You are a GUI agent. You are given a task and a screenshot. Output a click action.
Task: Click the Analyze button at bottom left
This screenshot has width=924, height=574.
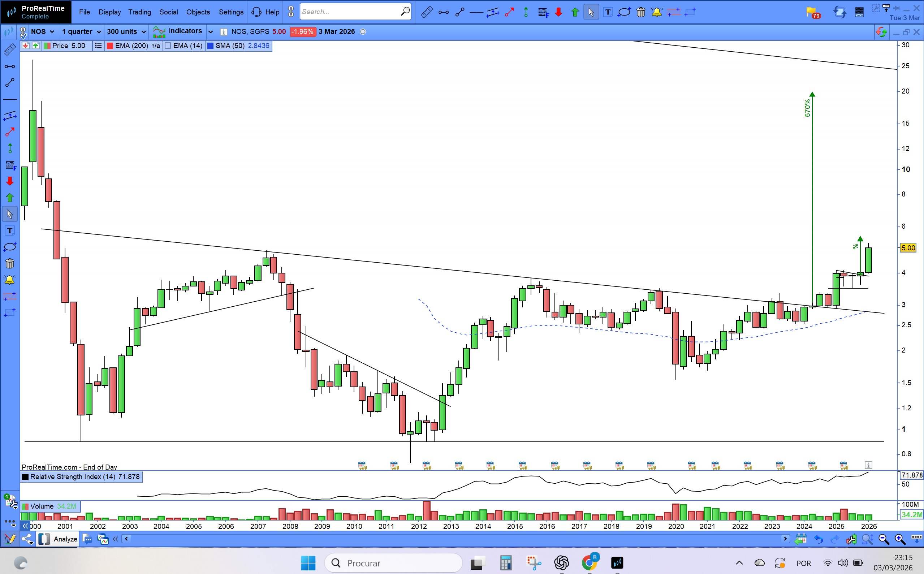click(x=65, y=539)
